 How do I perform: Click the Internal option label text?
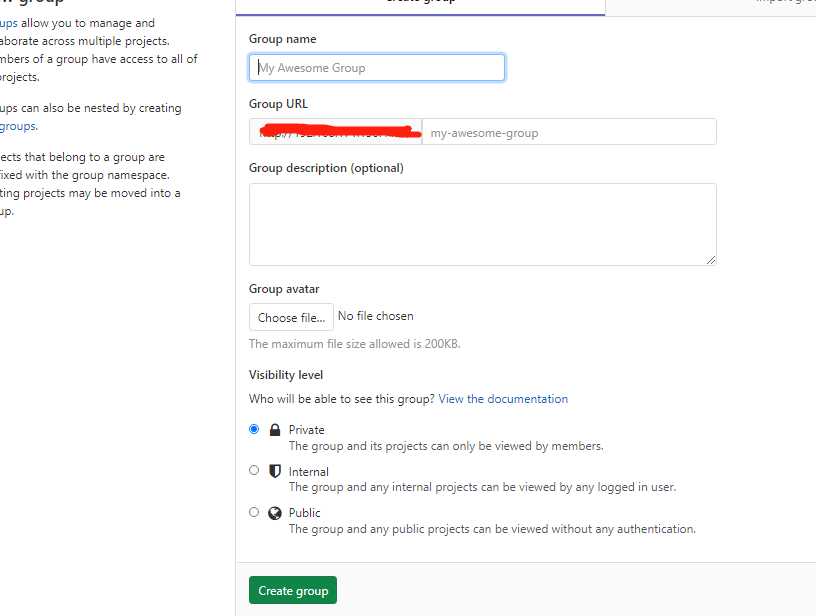click(x=309, y=472)
